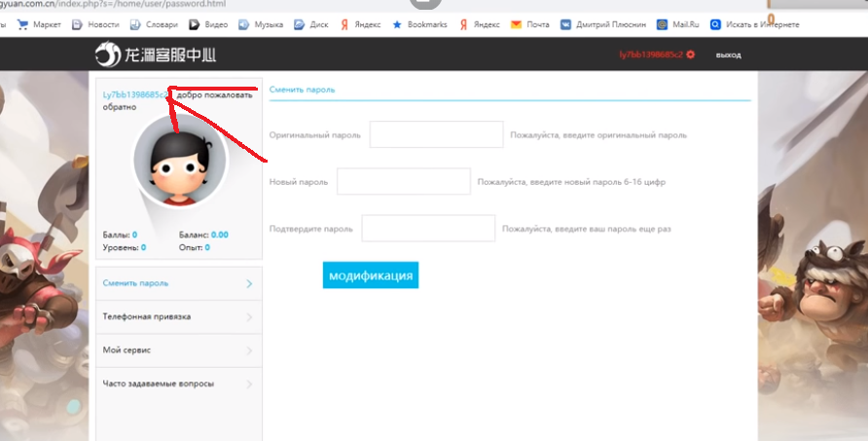Image resolution: width=868 pixels, height=441 pixels.
Task: Open the Диск bookmark icon
Action: click(299, 24)
